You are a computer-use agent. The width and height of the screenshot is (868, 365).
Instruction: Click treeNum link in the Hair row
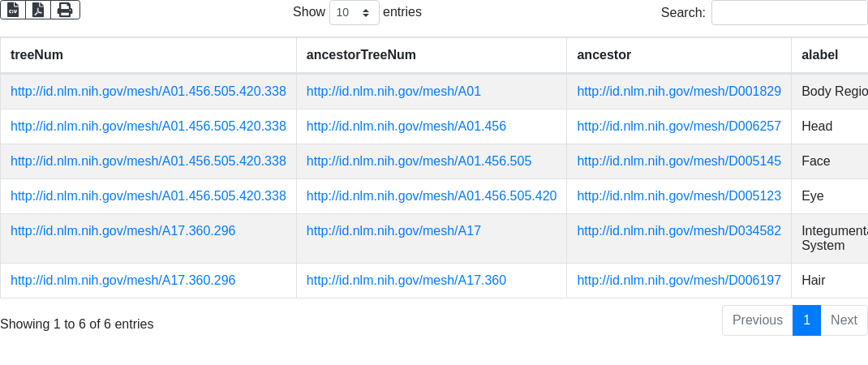tap(122, 281)
